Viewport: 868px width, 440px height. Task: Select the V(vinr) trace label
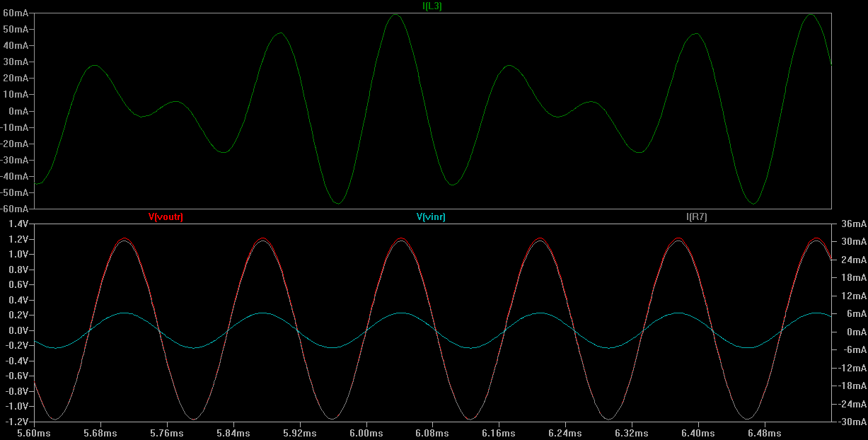tap(431, 217)
